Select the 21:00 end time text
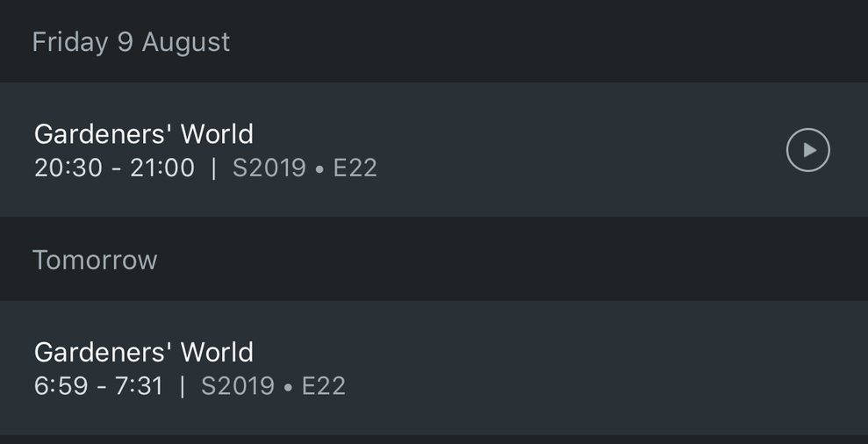868x444 pixels. 162,168
